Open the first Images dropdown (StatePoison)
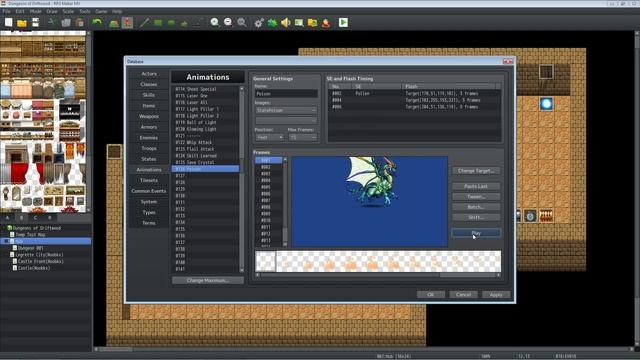 pos(286,111)
